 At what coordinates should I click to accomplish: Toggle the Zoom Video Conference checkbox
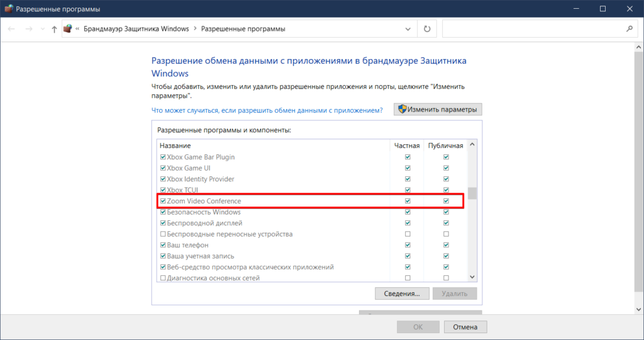point(164,201)
